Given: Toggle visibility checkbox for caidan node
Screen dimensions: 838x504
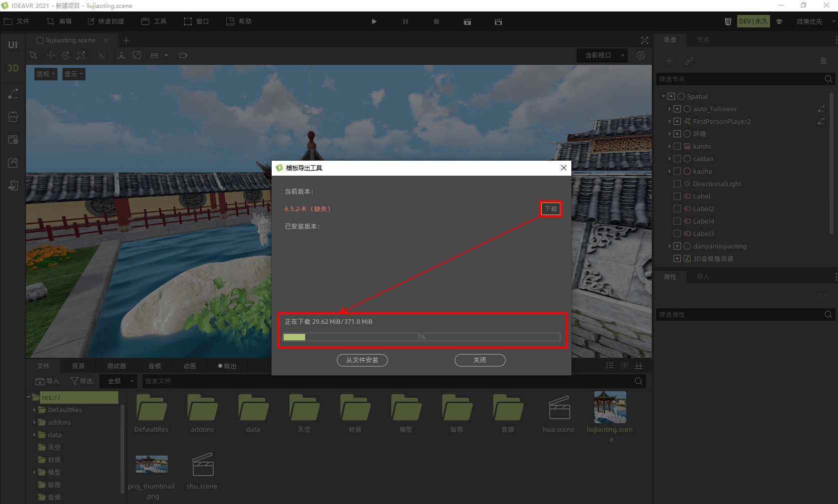Looking at the screenshot, I should [677, 159].
